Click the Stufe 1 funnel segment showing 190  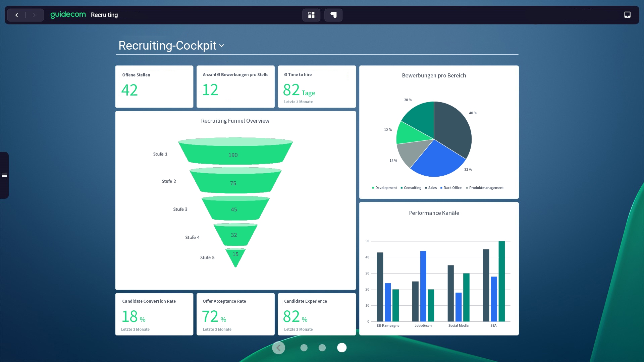(235, 154)
